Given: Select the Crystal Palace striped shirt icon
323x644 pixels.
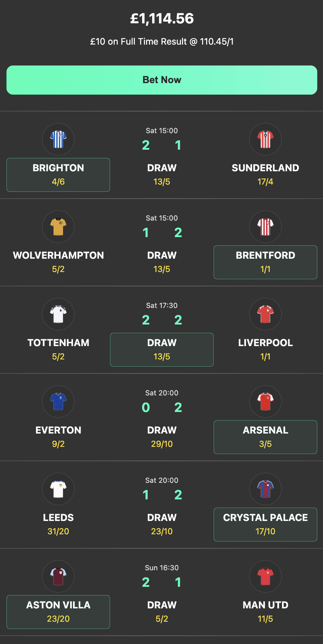Looking at the screenshot, I should click(265, 489).
